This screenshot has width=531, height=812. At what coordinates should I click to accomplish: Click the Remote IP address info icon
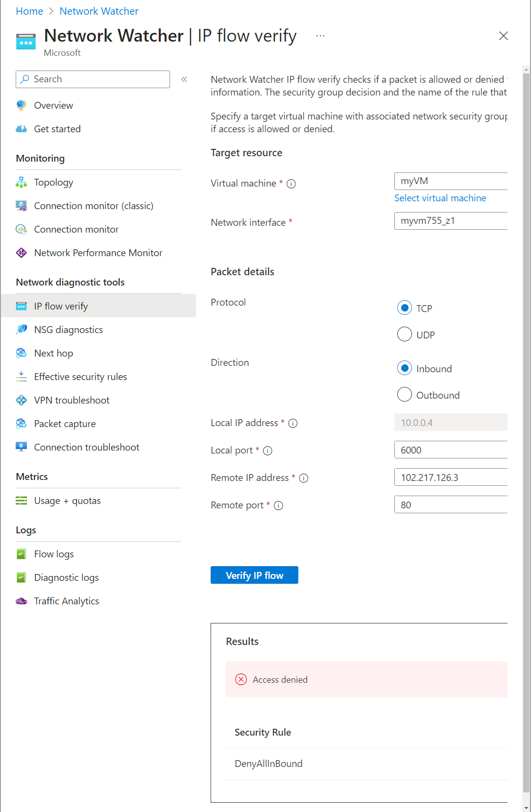[304, 478]
